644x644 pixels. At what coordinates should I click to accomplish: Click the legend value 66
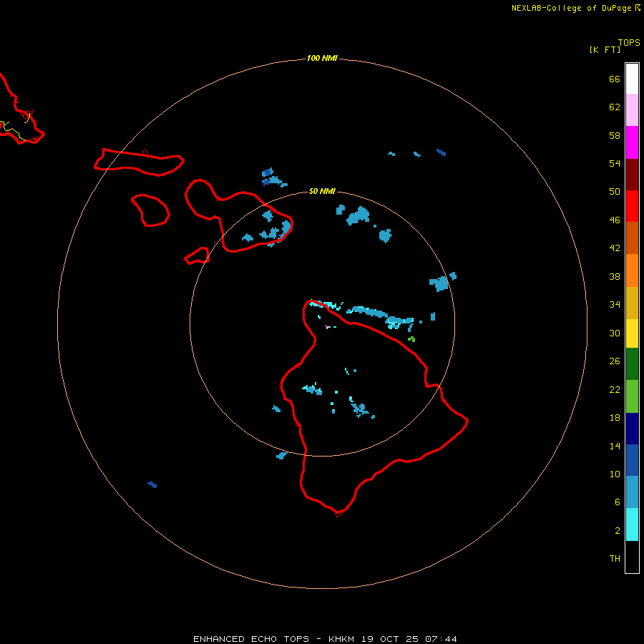[615, 79]
